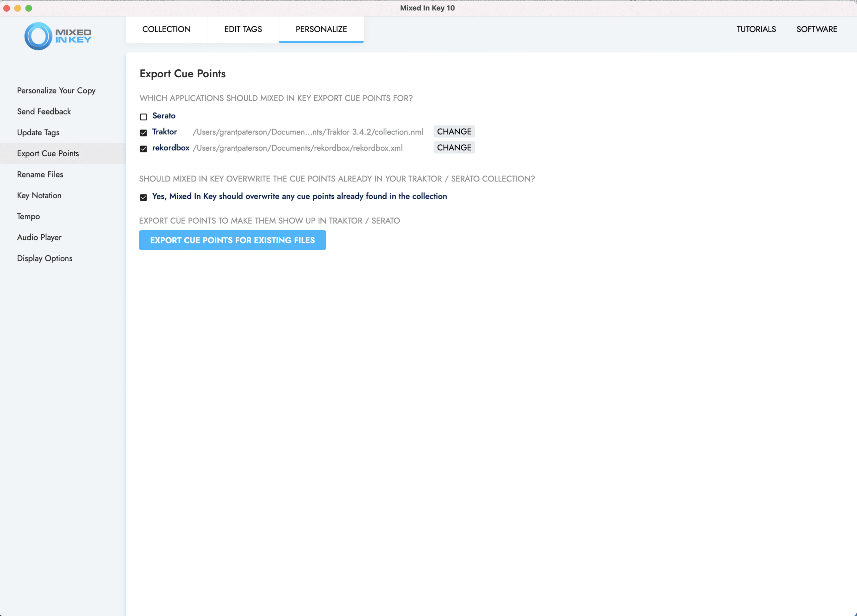Uncheck the Traktor checkbox

(x=144, y=133)
